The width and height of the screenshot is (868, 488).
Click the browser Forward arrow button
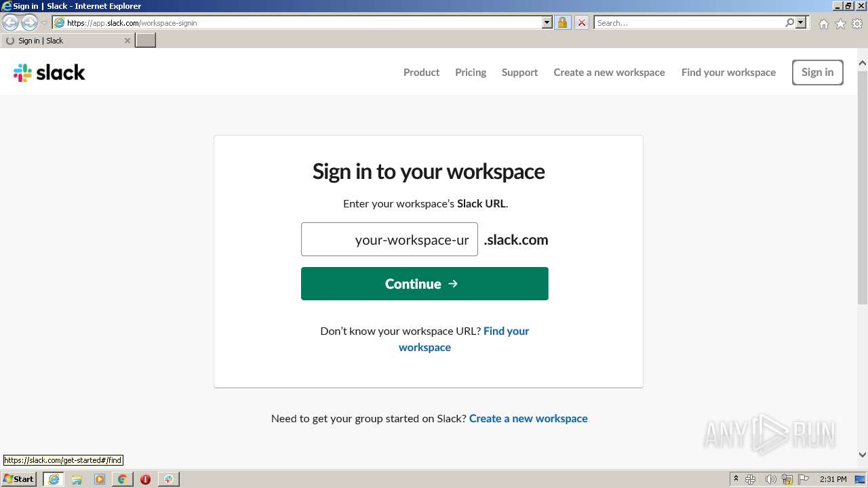tap(29, 23)
